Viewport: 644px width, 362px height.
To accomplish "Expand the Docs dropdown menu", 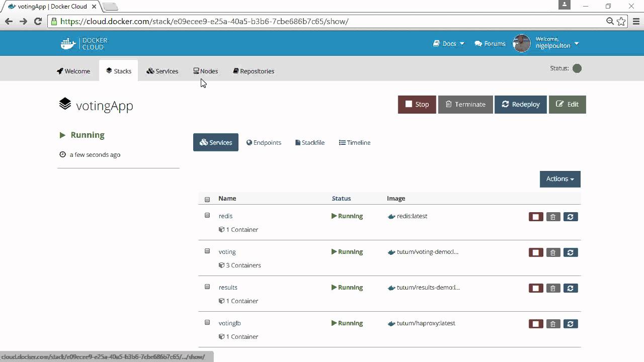I will tap(449, 44).
